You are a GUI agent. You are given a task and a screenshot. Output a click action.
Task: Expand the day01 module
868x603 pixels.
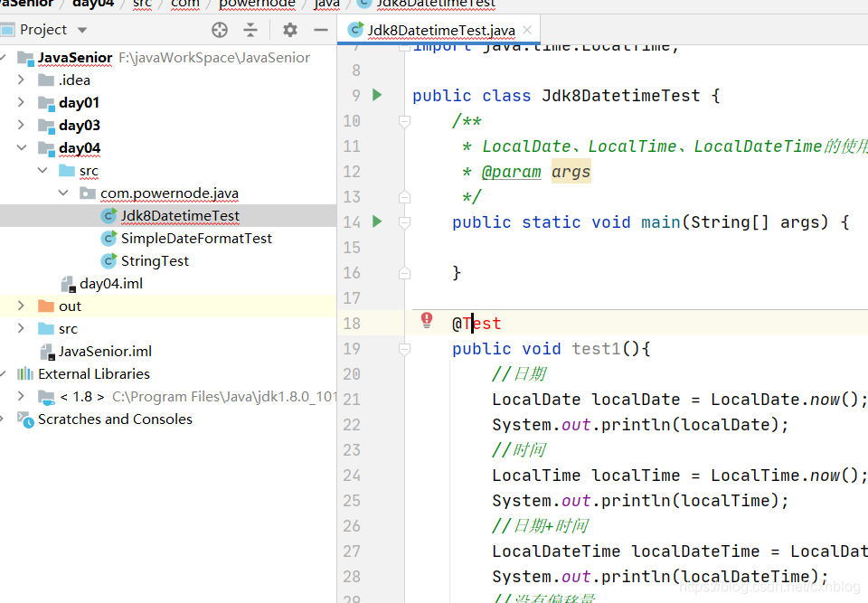(21, 102)
